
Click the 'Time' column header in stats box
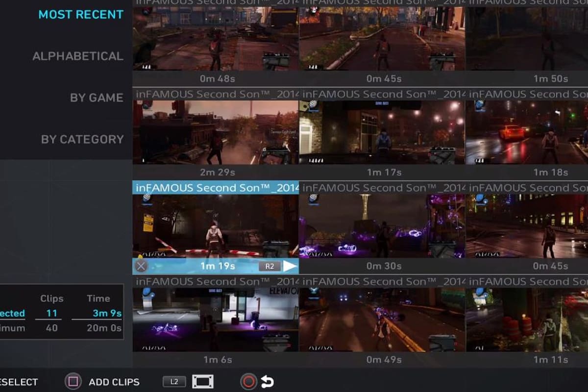98,298
